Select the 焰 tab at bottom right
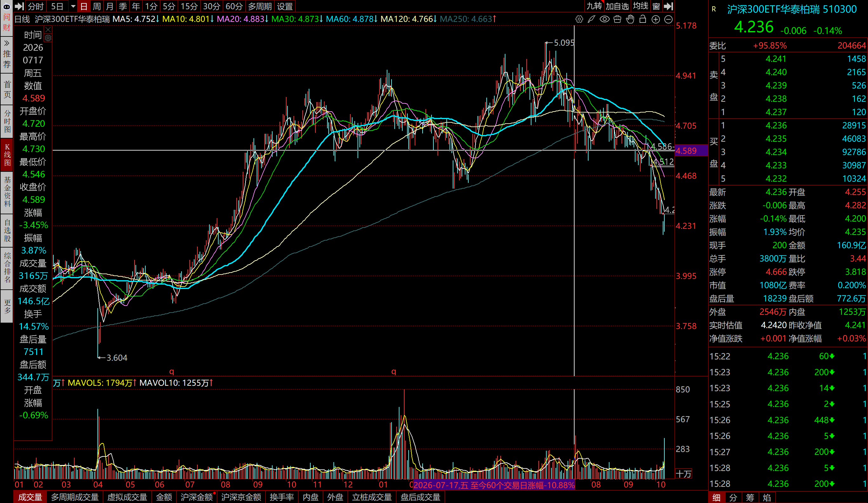Screen dimensions: 868x503 pyautogui.click(x=767, y=497)
